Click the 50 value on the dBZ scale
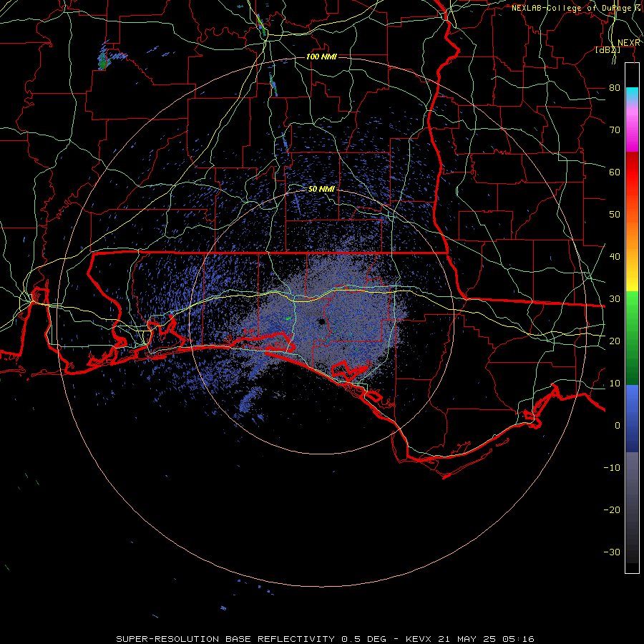This screenshot has width=644, height=644. click(615, 215)
